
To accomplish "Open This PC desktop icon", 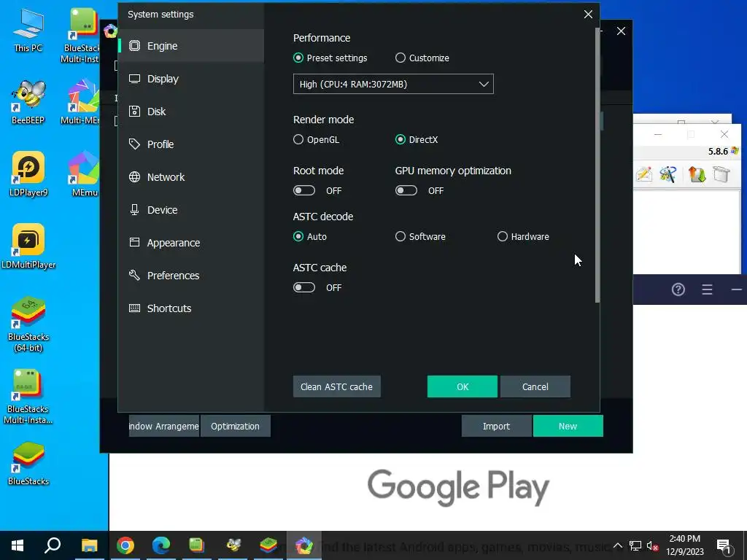I will pyautogui.click(x=28, y=31).
